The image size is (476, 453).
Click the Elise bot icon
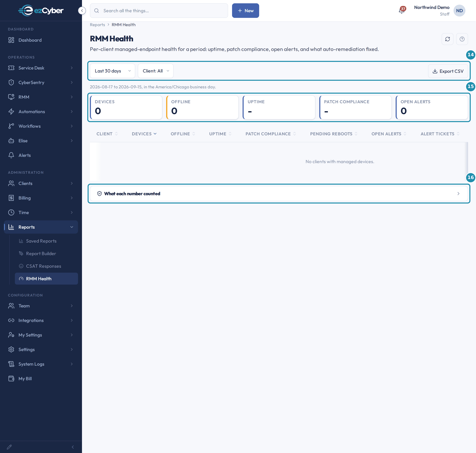[11, 140]
